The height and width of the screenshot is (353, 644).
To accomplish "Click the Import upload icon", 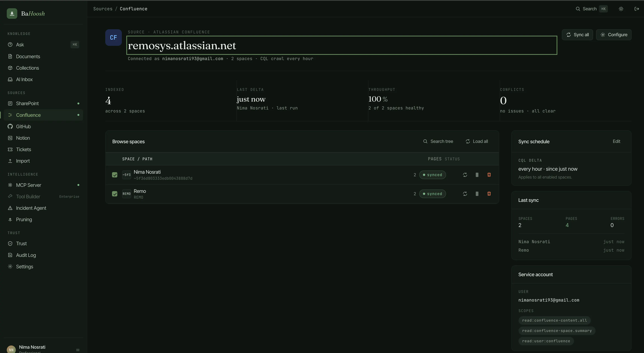I will pyautogui.click(x=10, y=161).
